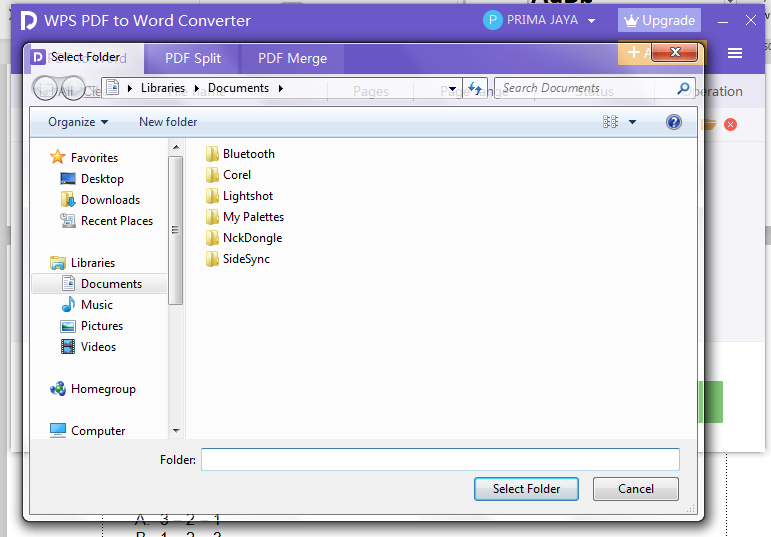
Task: Open the Videos library
Action: pyautogui.click(x=89, y=347)
